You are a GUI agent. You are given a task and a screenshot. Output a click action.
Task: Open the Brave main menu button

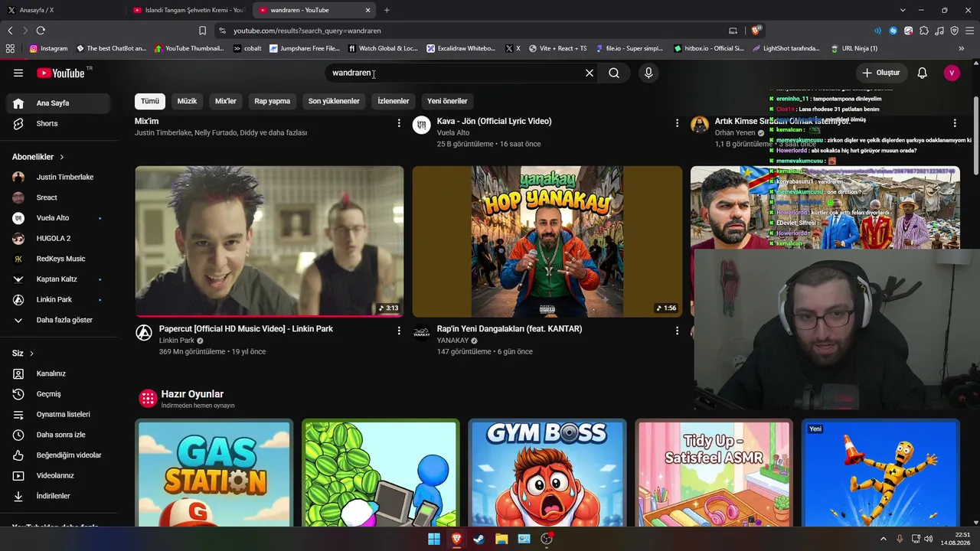pyautogui.click(x=969, y=31)
